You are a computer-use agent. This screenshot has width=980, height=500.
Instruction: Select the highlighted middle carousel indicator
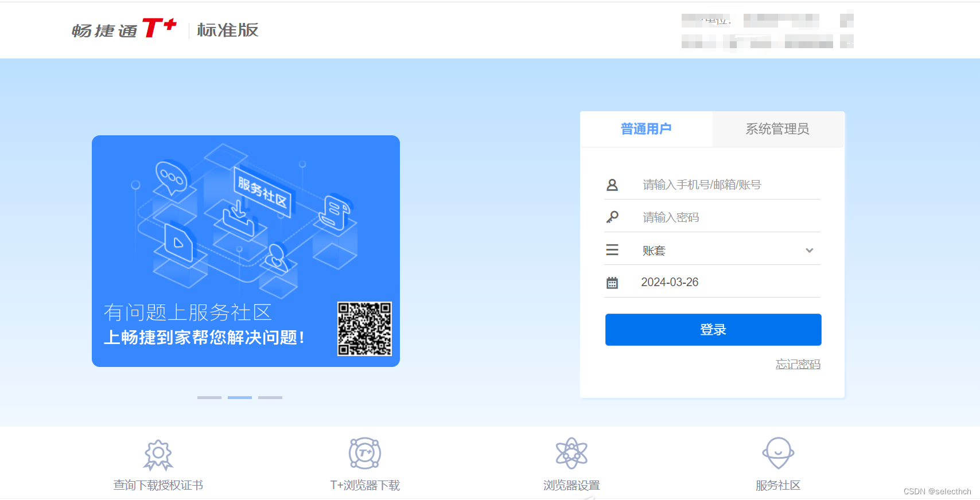[x=240, y=397]
